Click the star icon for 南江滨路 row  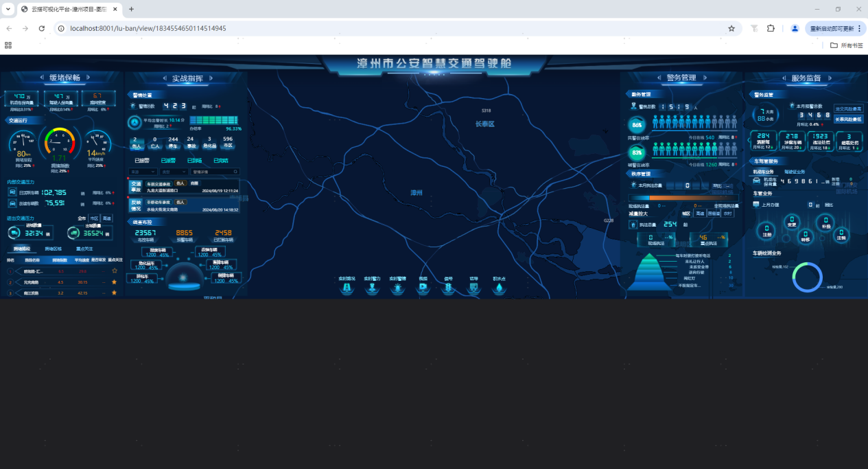tap(114, 293)
